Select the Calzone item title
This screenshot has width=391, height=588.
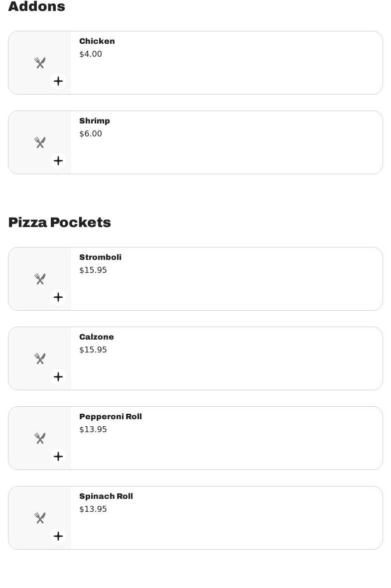pos(96,337)
